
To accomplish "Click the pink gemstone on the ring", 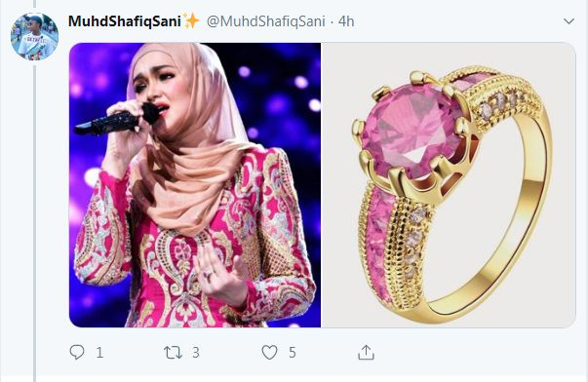I will [x=412, y=130].
